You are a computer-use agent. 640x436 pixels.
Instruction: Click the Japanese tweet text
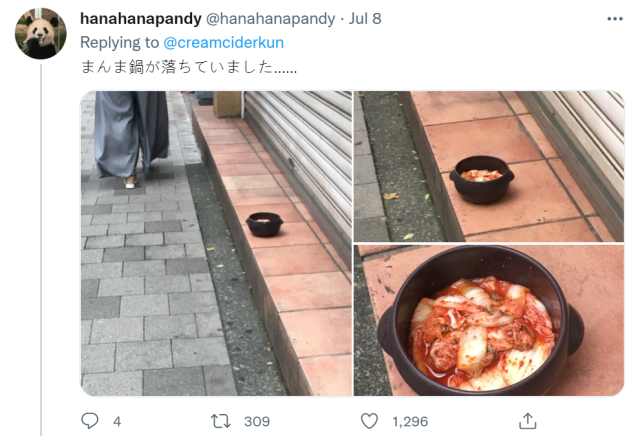(x=189, y=67)
